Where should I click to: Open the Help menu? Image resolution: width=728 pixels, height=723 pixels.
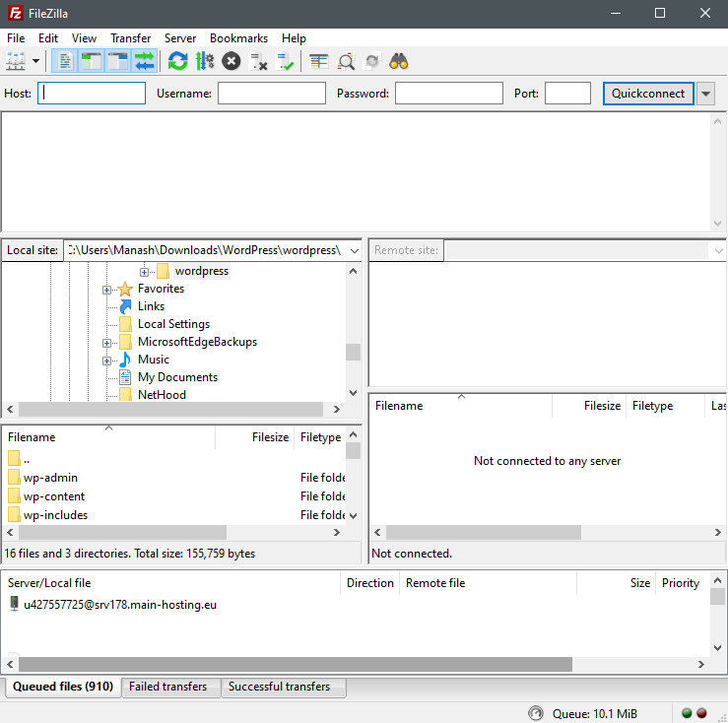294,38
